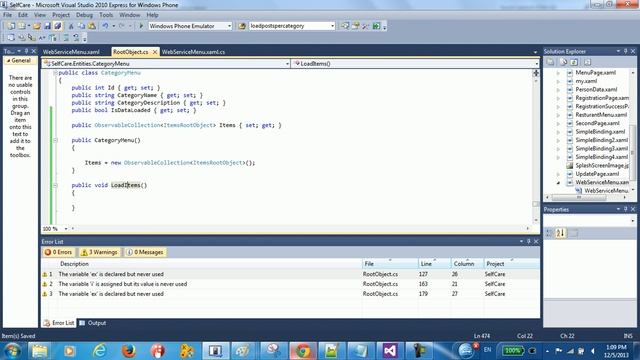Click the Categorized icon in Properties panel

(x=549, y=233)
